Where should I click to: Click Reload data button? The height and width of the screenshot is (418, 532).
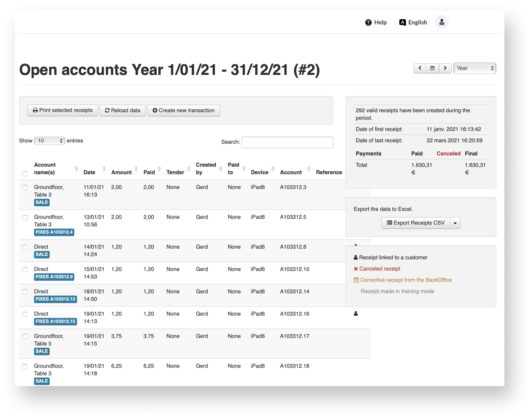click(123, 110)
